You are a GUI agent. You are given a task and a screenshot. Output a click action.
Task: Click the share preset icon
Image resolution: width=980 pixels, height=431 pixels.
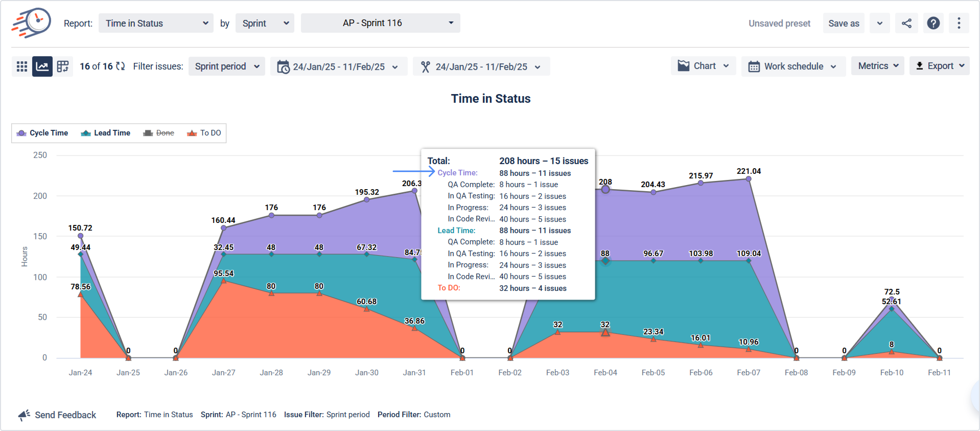[906, 23]
